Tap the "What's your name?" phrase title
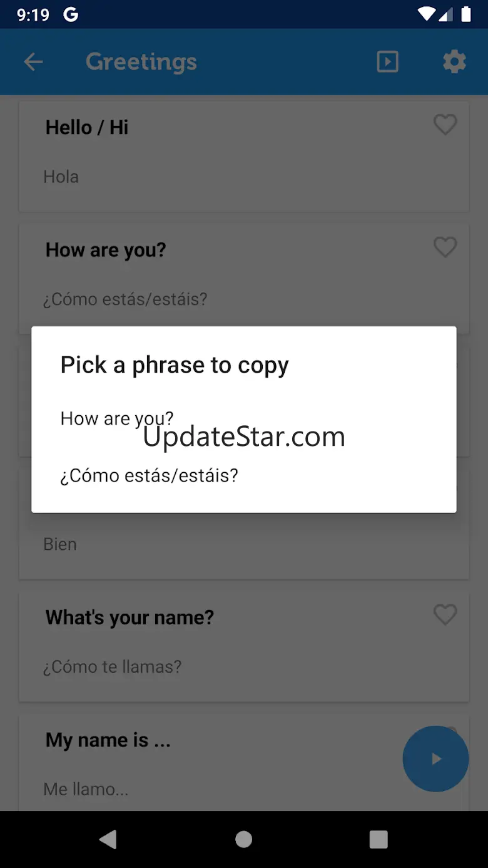 (130, 617)
